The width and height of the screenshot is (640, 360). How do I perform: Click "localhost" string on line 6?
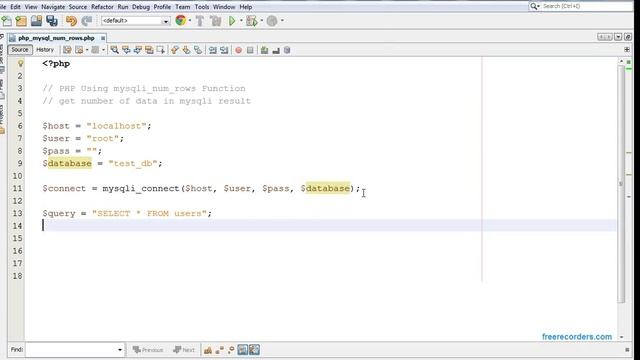(x=116, y=126)
